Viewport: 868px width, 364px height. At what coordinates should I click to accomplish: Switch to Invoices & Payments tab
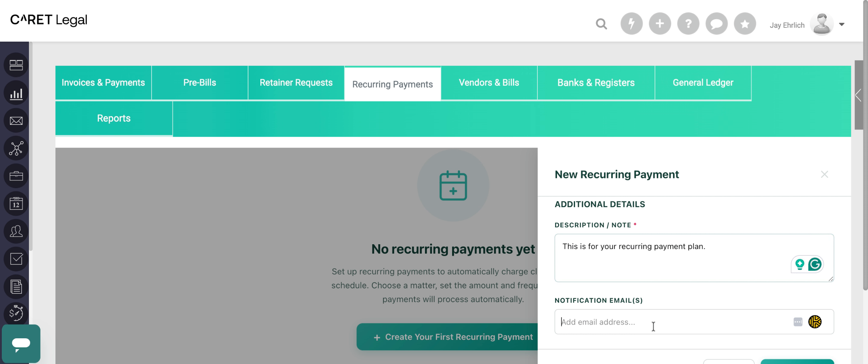click(103, 82)
